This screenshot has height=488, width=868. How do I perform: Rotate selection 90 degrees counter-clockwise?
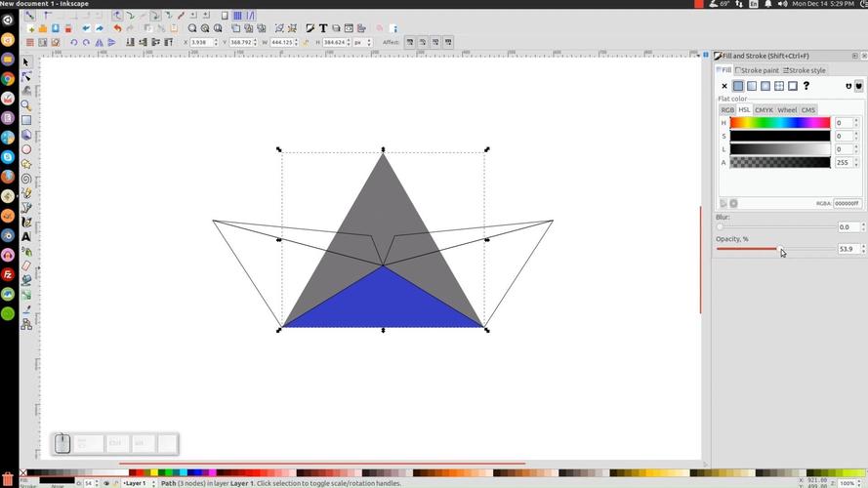point(73,42)
